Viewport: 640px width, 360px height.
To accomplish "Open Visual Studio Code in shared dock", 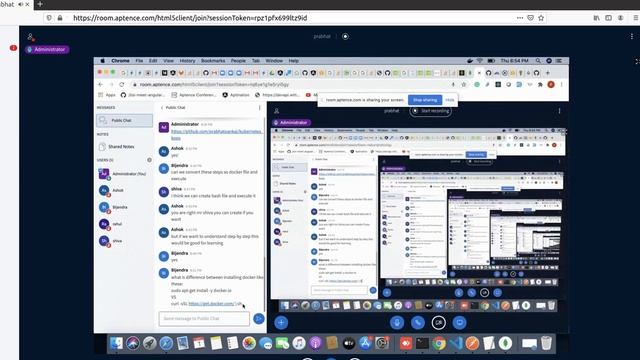I will [456, 343].
